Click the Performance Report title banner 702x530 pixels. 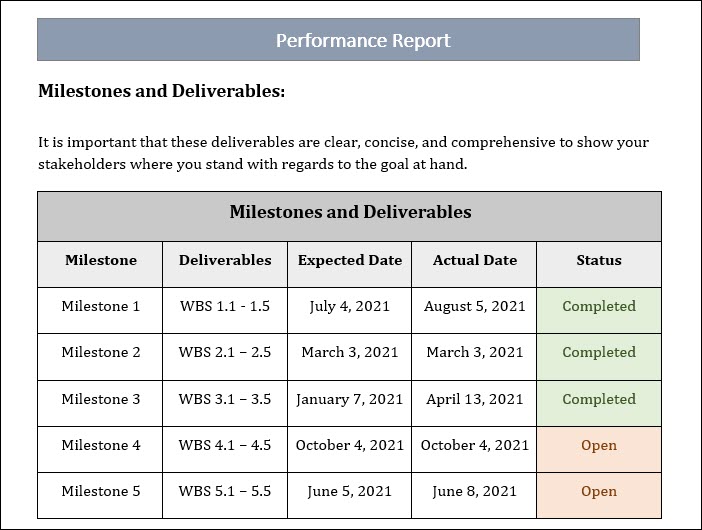[x=338, y=39]
